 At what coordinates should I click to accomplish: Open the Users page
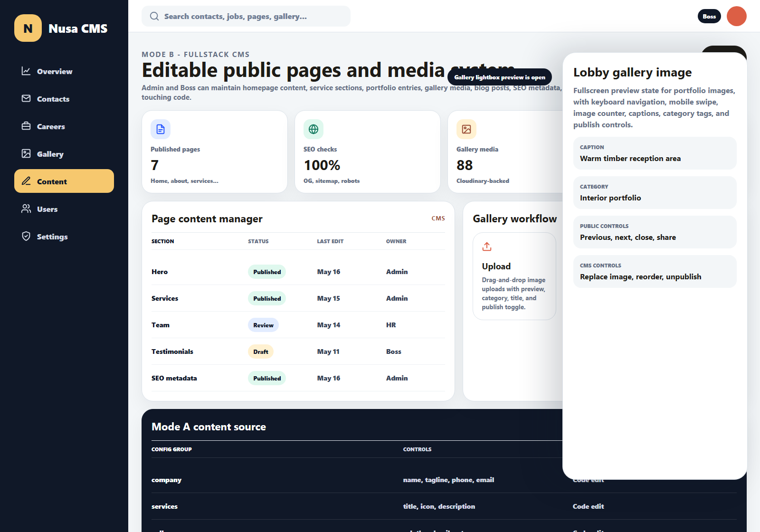64,209
